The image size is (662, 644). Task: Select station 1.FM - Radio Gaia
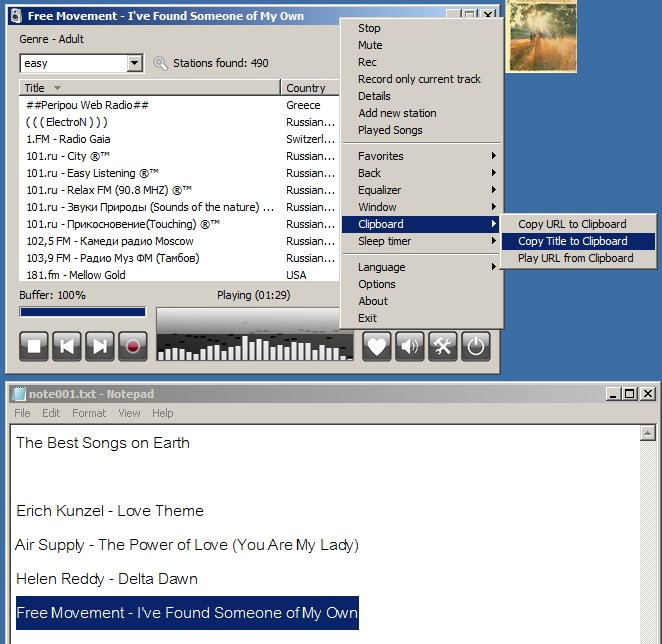point(179,139)
